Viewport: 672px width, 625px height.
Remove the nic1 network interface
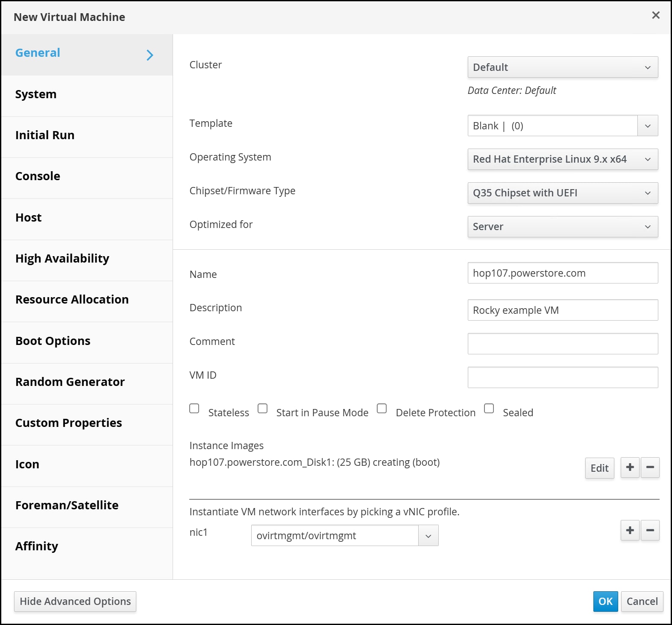650,531
